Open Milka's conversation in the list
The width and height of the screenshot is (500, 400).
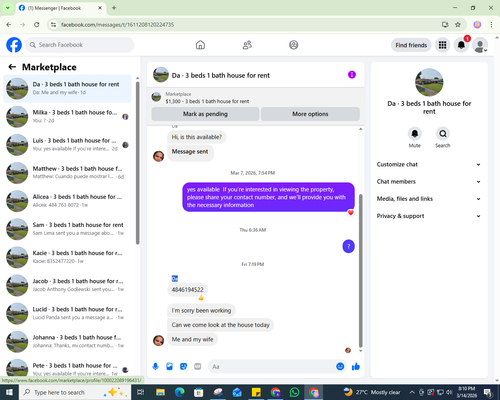click(x=67, y=116)
